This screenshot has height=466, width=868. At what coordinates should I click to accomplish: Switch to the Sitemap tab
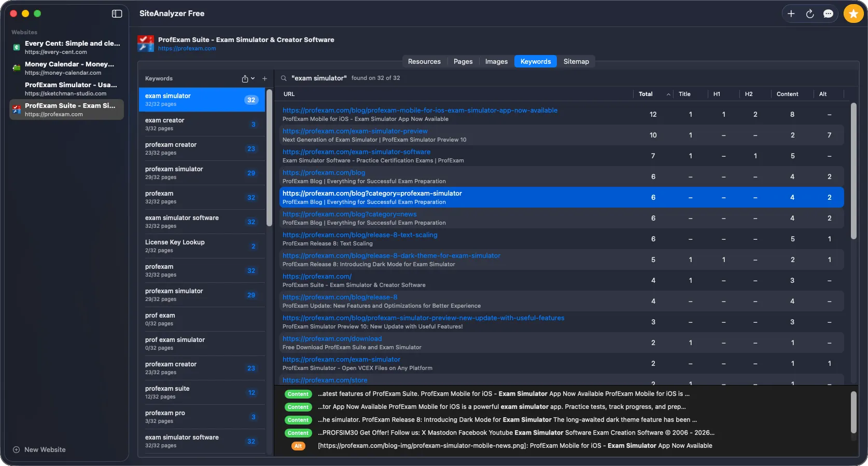(576, 61)
